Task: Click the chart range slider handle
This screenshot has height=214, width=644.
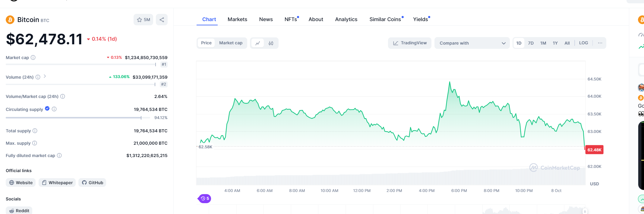Action: click(x=585, y=211)
